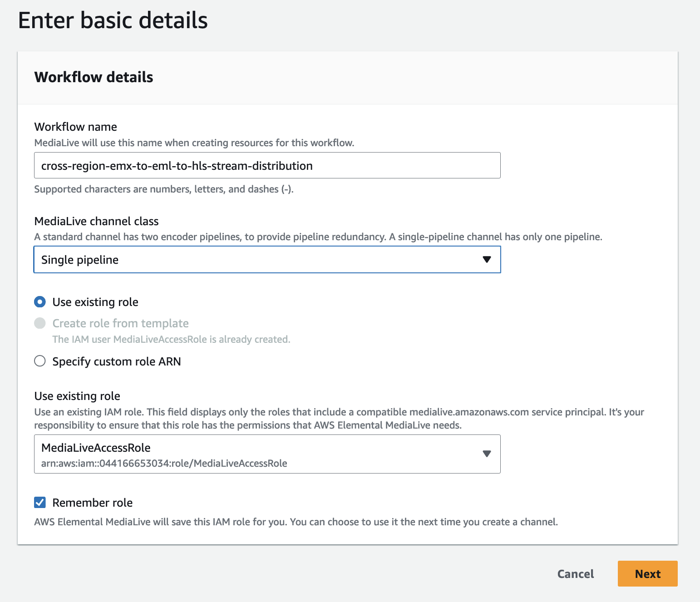This screenshot has width=700, height=602.
Task: Proceed with the orange Next button
Action: [x=647, y=574]
